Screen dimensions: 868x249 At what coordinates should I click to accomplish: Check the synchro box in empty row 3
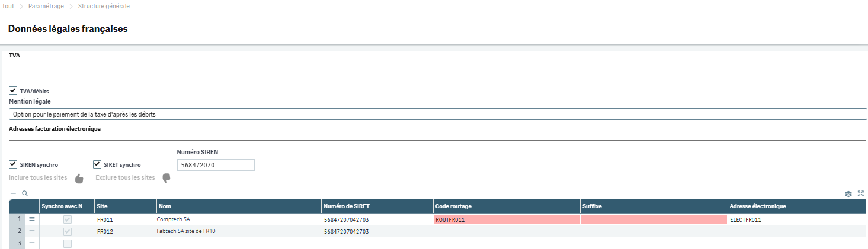pos(68,243)
